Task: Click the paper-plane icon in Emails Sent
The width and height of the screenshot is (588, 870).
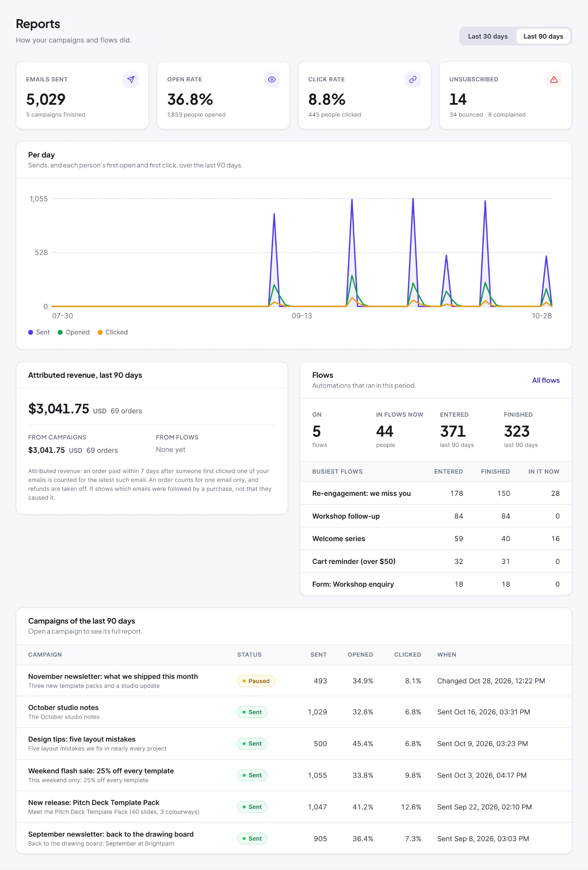Action: tap(130, 79)
